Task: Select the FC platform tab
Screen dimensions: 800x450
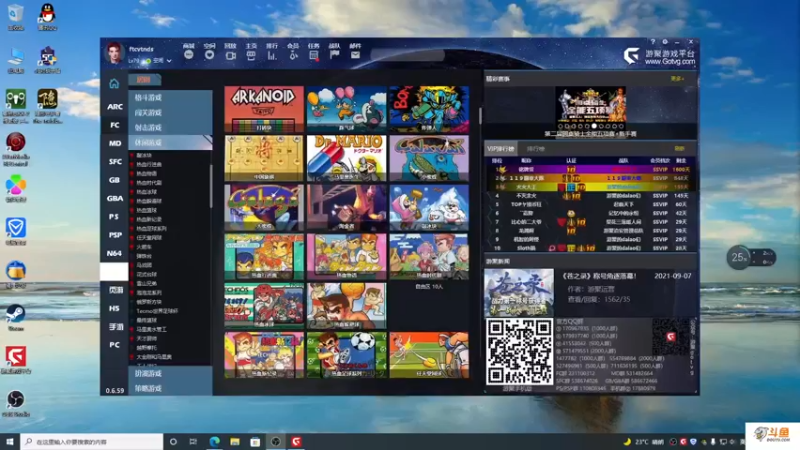Action: (115, 125)
